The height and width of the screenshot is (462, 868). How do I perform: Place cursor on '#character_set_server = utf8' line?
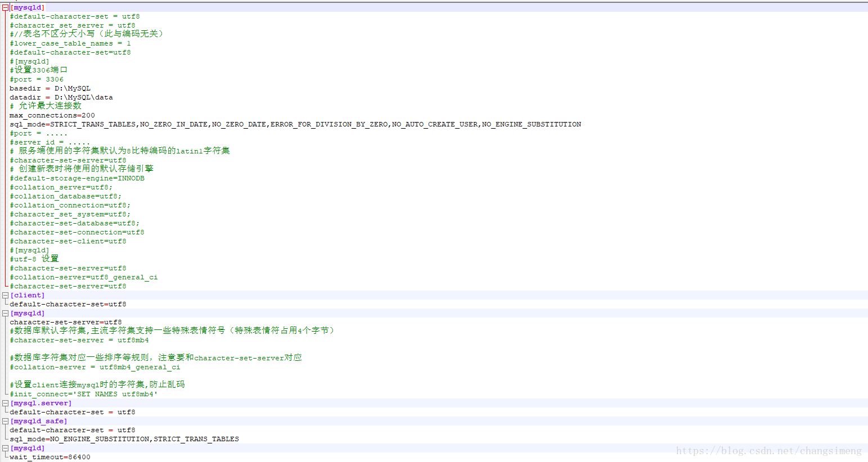pos(73,25)
